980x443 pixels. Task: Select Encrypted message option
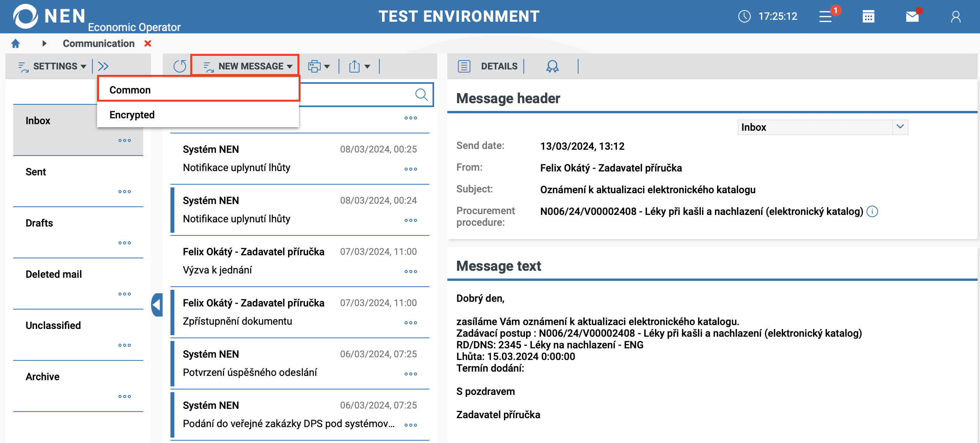(132, 115)
